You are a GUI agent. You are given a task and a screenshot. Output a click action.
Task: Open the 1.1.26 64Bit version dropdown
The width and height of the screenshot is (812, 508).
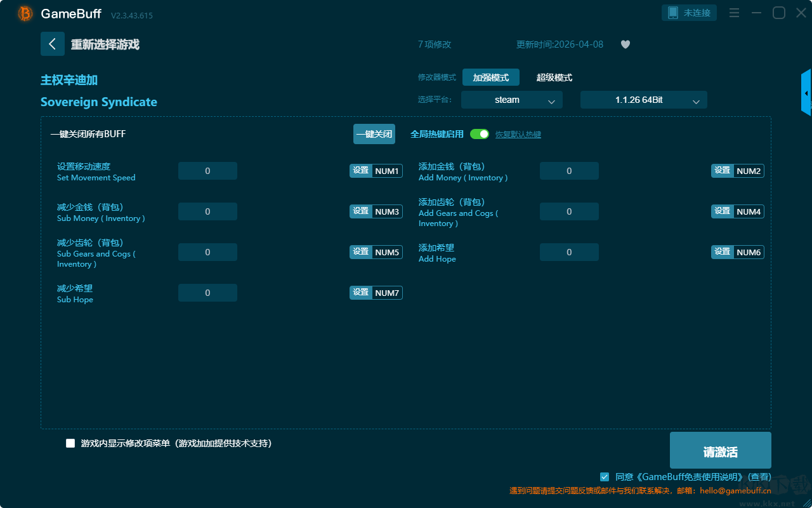point(644,100)
